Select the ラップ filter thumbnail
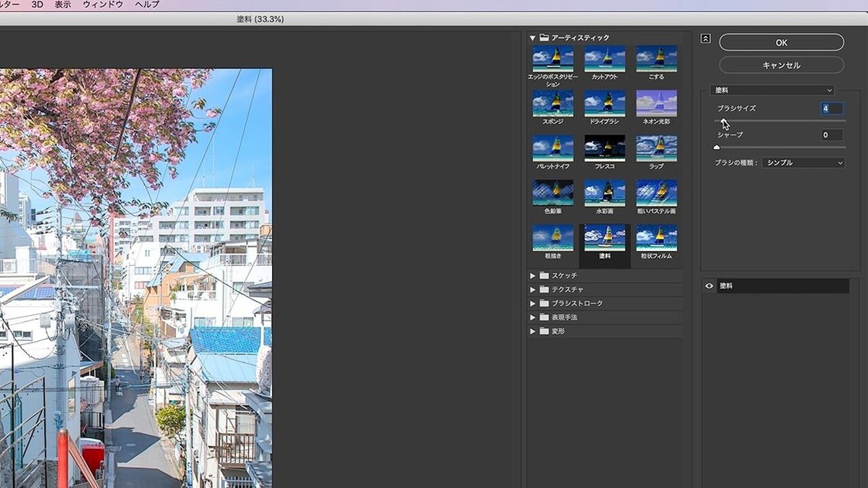The width and height of the screenshot is (868, 488). tap(656, 148)
